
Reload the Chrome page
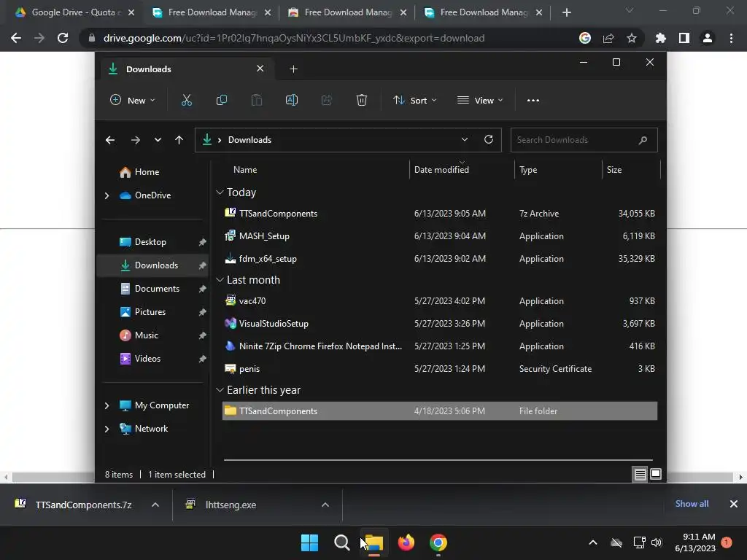click(63, 38)
